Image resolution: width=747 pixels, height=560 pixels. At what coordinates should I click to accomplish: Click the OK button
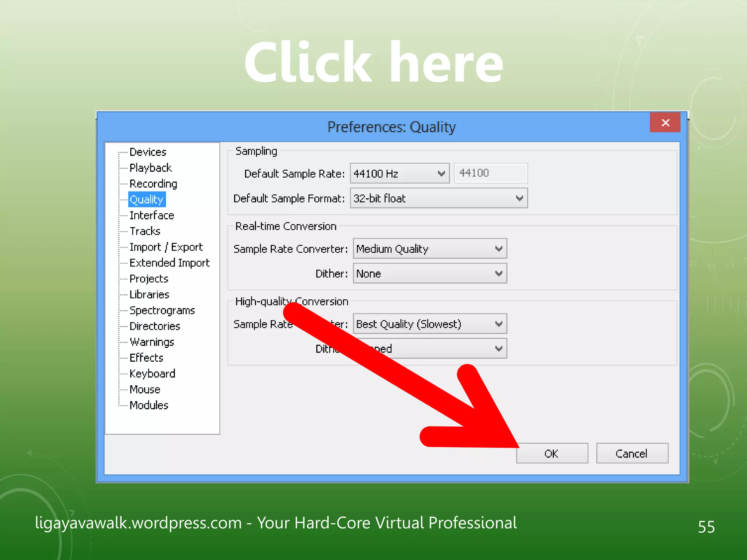pyautogui.click(x=551, y=454)
